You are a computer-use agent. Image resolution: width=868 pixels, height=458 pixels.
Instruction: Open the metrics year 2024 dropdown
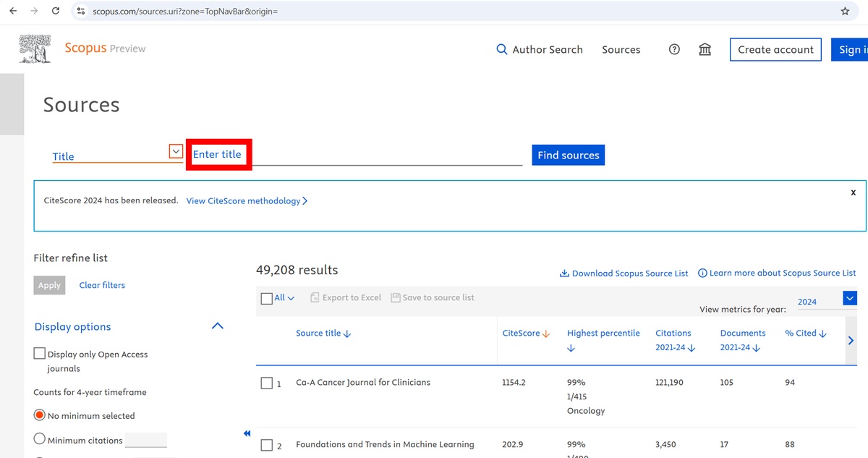pos(849,298)
